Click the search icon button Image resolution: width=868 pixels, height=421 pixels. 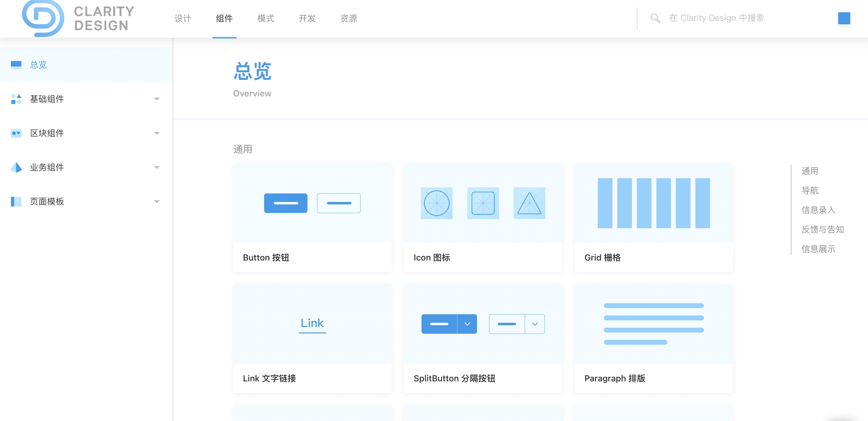655,19
